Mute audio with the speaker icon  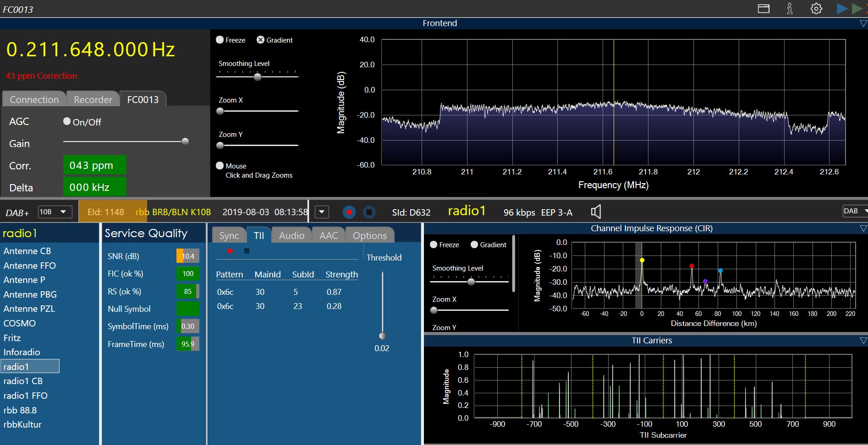[x=596, y=212]
